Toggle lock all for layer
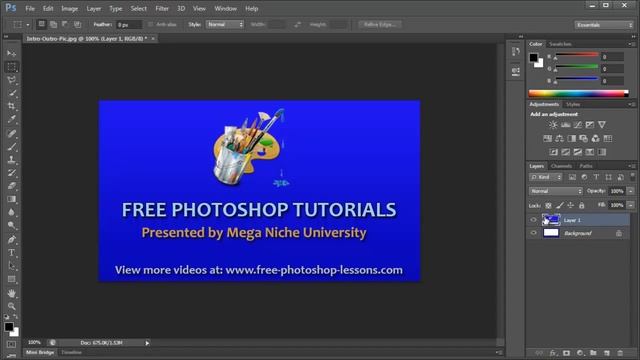This screenshot has width=640, height=360. 582,205
